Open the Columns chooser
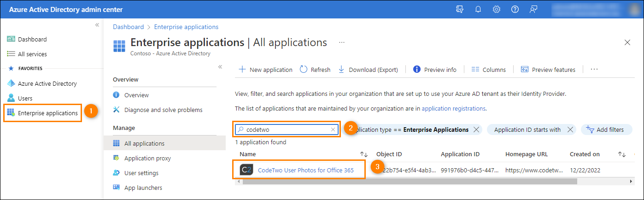Viewport: 644px width, 200px height. (489, 70)
